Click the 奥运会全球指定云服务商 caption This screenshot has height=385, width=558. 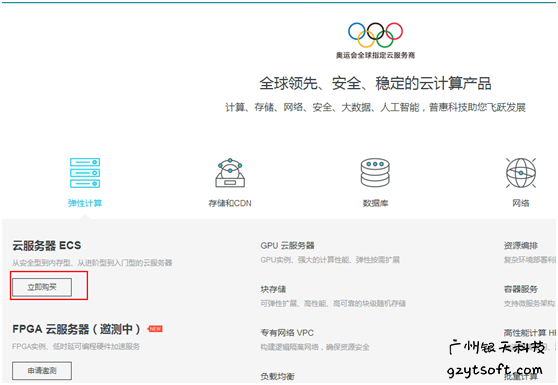click(375, 55)
